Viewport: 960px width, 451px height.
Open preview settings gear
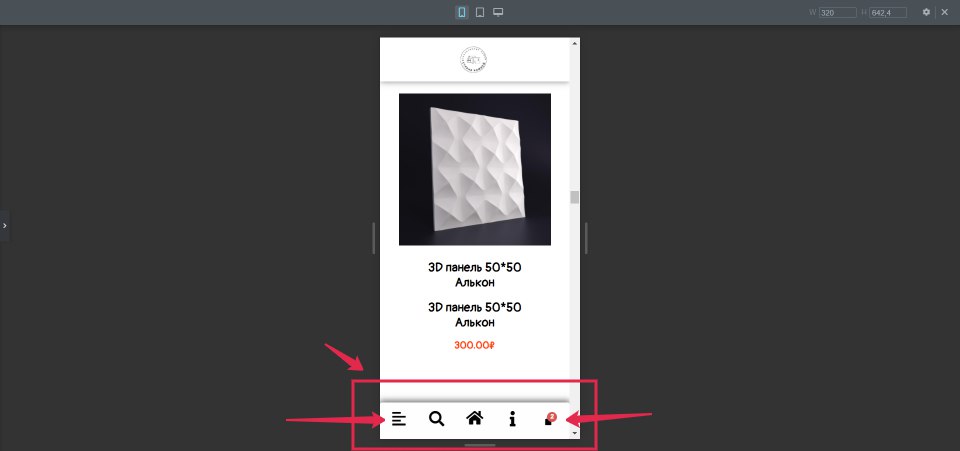[926, 12]
